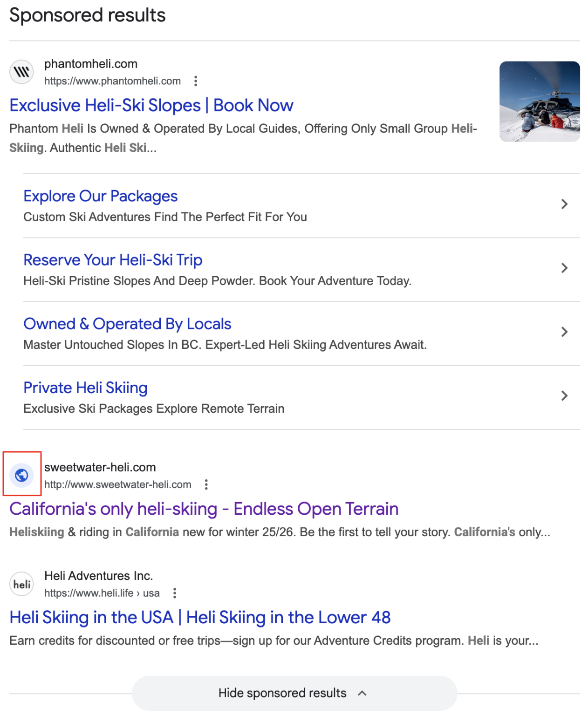Open Heli Skiing in the USA link
This screenshot has width=588, height=722.
coord(200,618)
